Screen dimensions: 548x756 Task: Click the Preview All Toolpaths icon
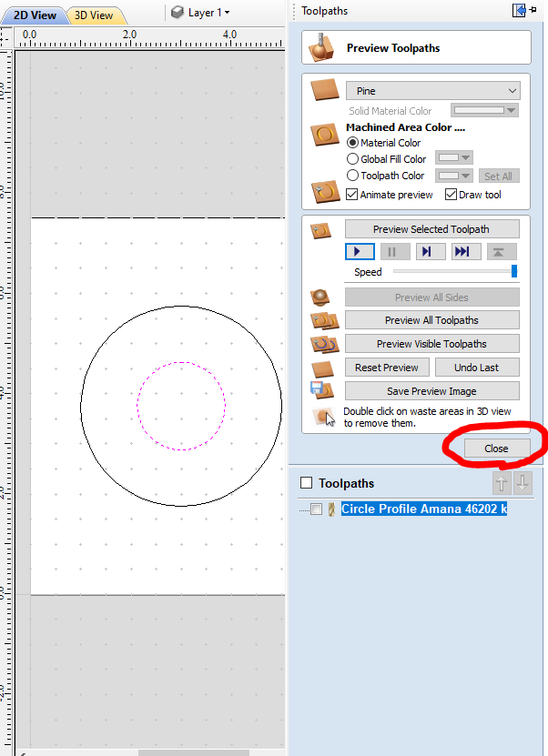(x=325, y=320)
